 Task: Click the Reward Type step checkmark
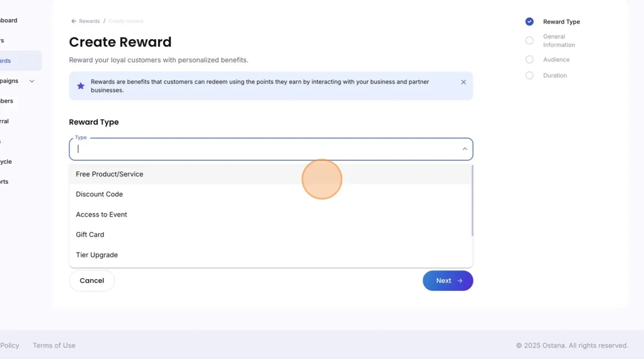tap(530, 22)
